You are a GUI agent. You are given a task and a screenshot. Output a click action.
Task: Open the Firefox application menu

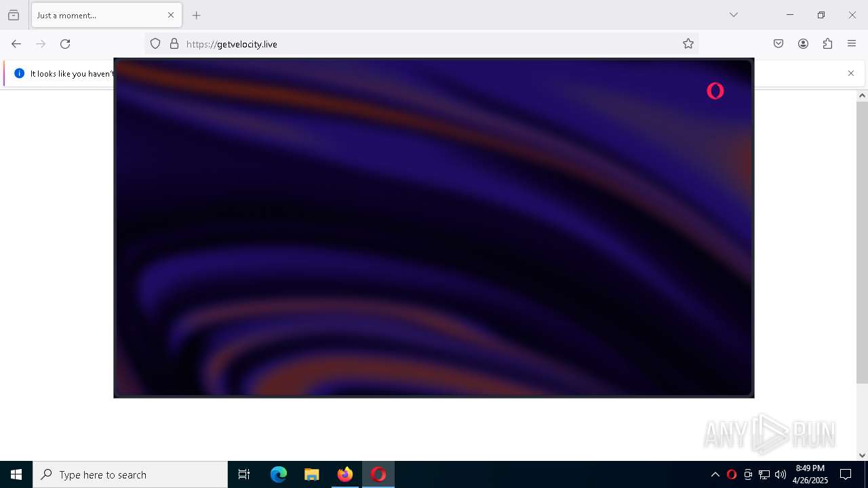pyautogui.click(x=852, y=44)
